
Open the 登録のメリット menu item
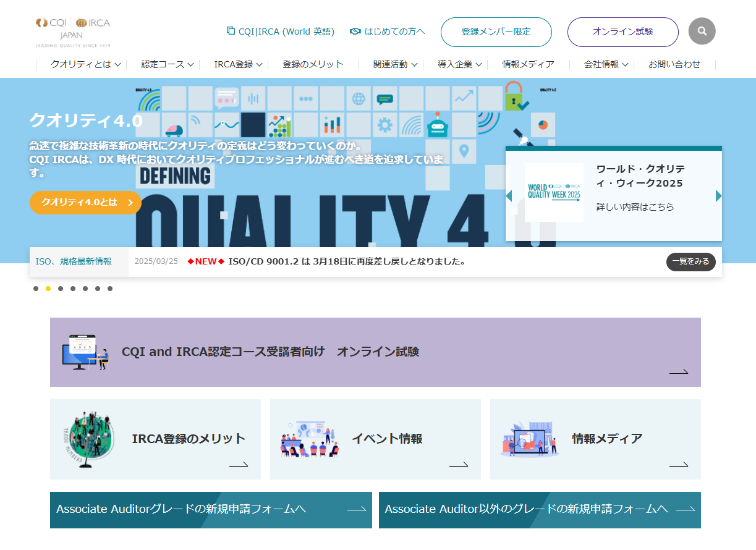tap(313, 64)
